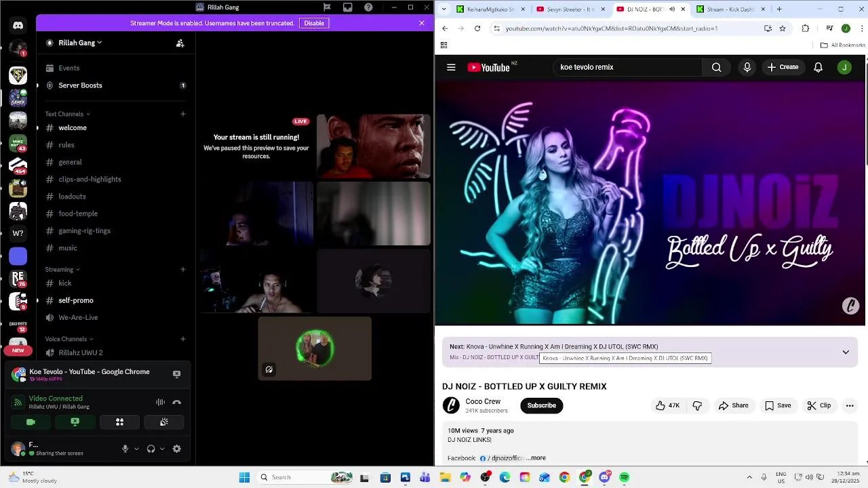Open File Explorer on the taskbar

pos(445,477)
